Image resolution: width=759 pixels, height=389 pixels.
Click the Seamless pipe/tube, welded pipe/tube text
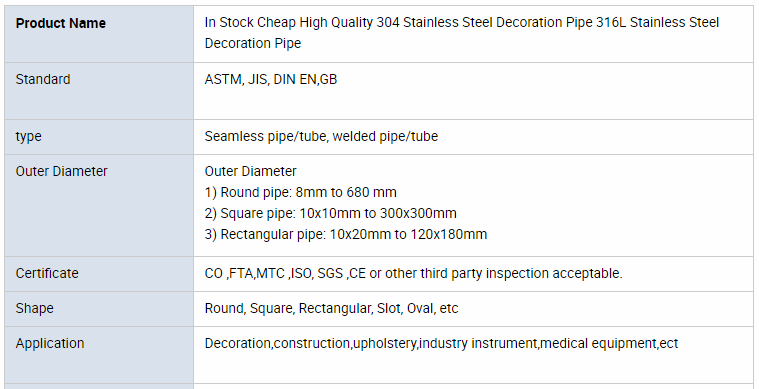(x=321, y=136)
